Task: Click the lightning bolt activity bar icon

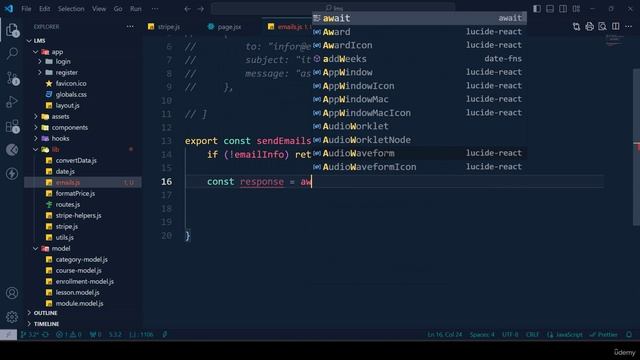Action: [x=12, y=173]
